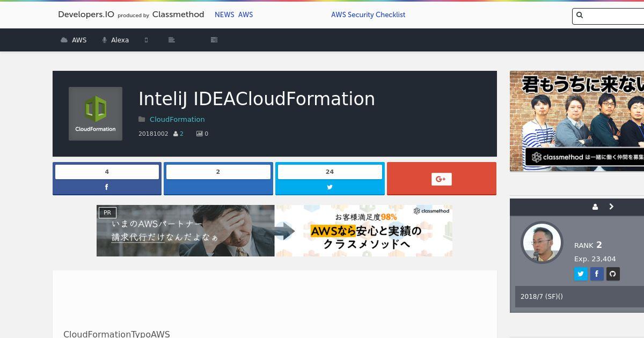Open the CloudFormation category link
Image resolution: width=644 pixels, height=338 pixels.
pyautogui.click(x=177, y=119)
